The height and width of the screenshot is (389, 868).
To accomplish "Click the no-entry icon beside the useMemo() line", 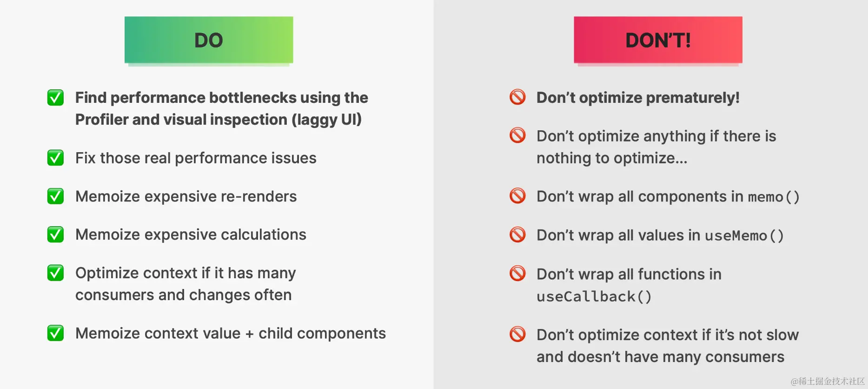I will pyautogui.click(x=517, y=235).
